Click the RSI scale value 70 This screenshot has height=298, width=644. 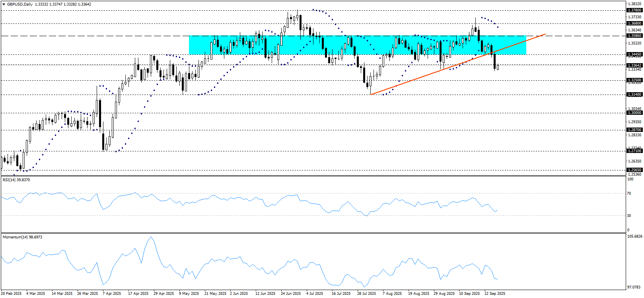tap(629, 194)
